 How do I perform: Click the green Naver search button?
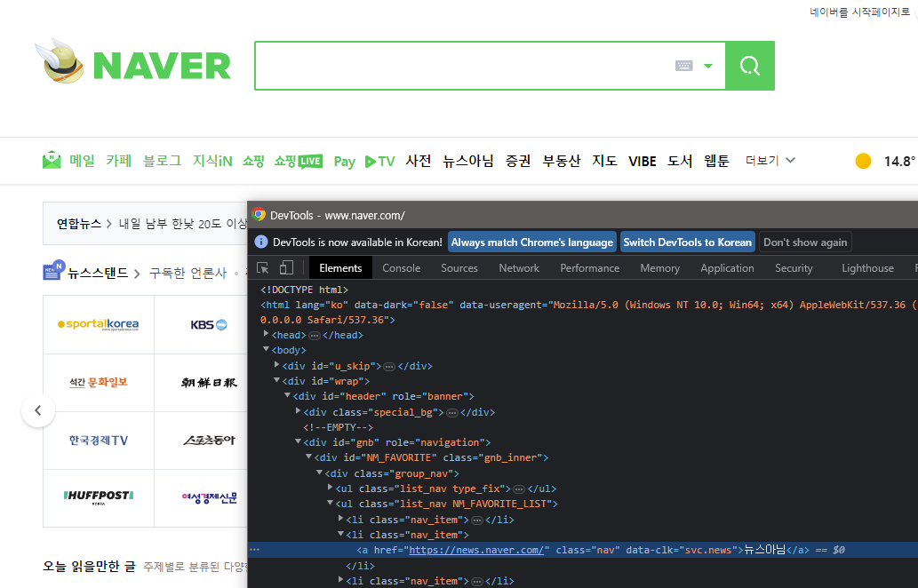750,66
